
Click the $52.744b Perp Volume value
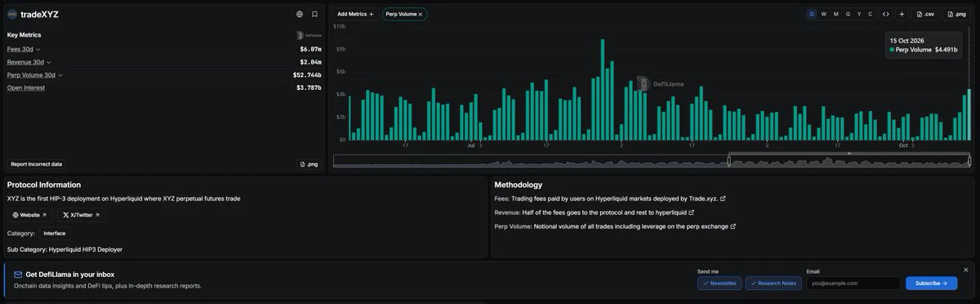click(307, 75)
